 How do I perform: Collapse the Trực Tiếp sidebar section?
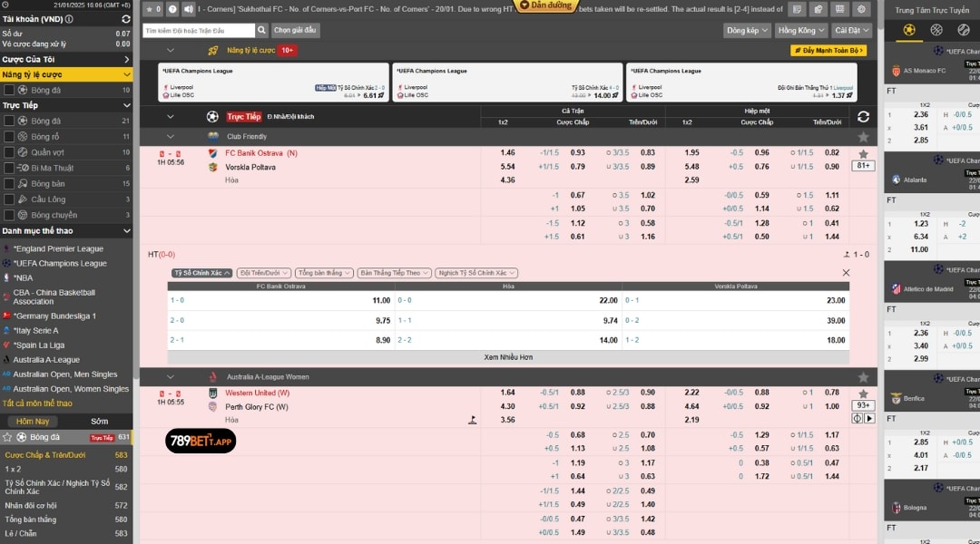[66, 105]
